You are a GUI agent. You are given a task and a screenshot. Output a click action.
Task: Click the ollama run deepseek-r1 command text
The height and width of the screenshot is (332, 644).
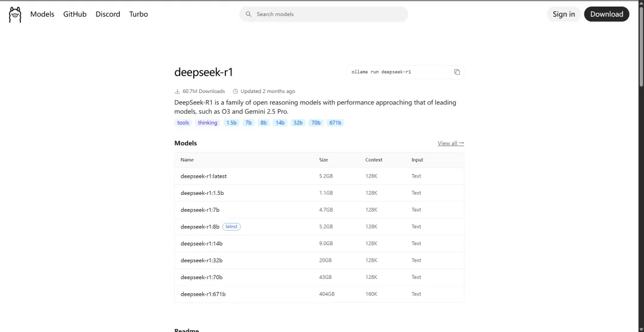click(x=381, y=72)
